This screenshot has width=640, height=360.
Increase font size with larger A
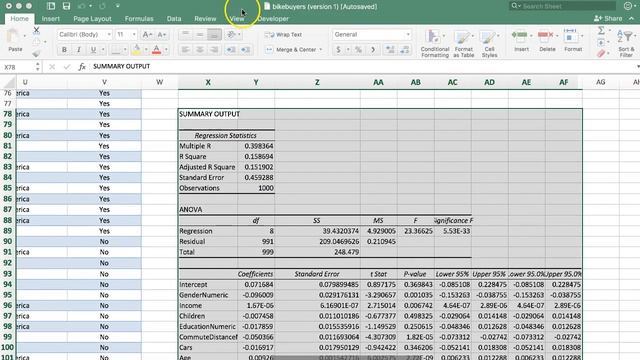coord(147,35)
